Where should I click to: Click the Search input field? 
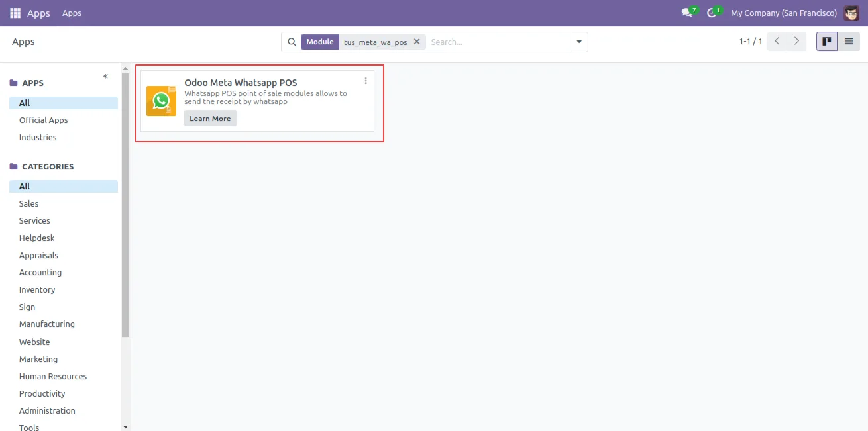(498, 42)
